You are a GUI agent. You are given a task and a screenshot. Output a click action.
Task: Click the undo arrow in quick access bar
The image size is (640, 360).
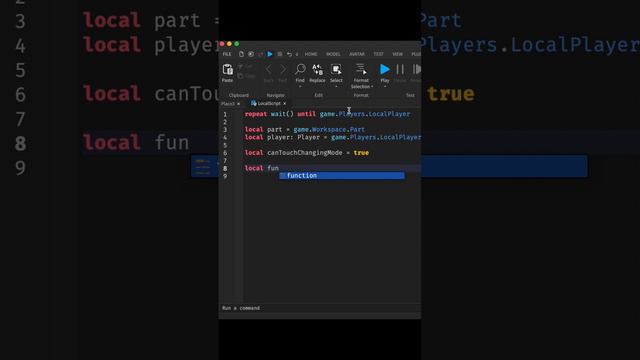click(x=289, y=54)
